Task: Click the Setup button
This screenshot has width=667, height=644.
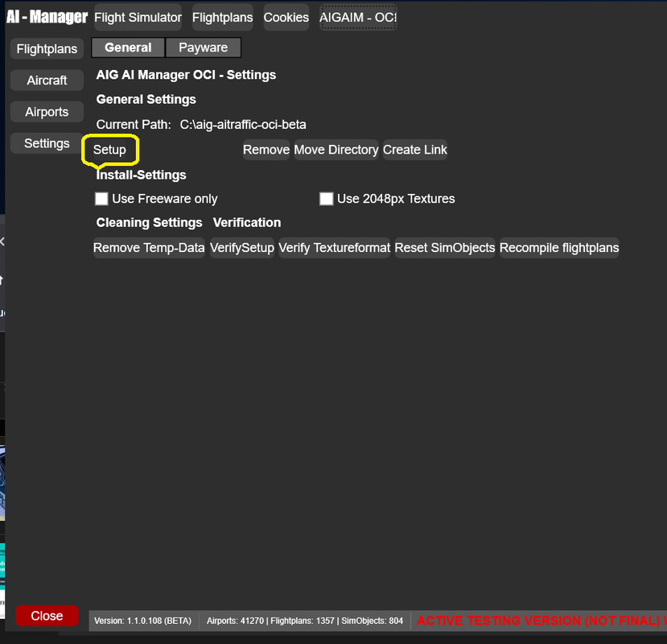Action: (109, 150)
